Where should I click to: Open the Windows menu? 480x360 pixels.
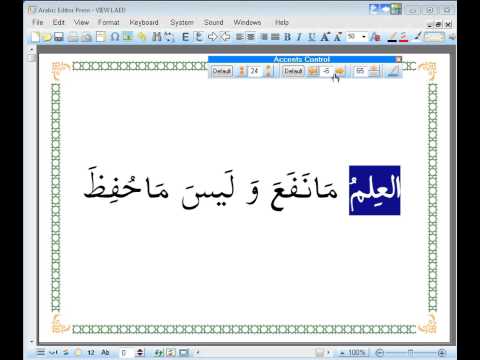[247, 22]
